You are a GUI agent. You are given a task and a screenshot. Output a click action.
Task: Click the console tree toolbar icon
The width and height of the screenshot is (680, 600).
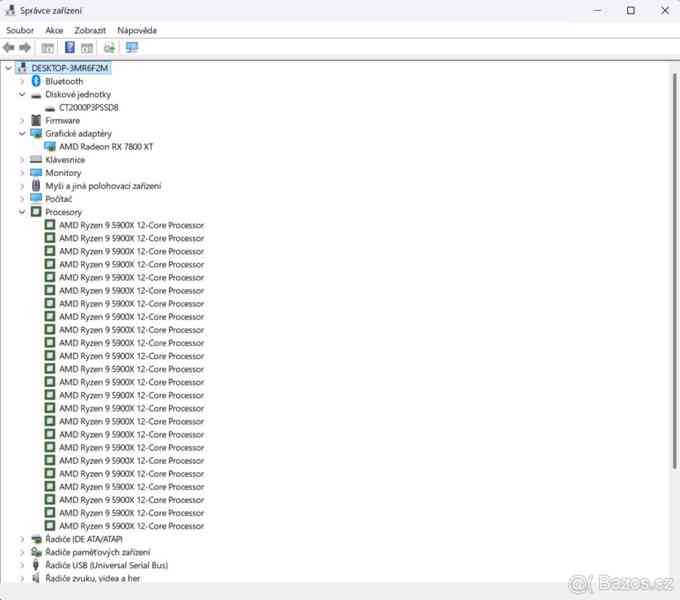[47, 48]
